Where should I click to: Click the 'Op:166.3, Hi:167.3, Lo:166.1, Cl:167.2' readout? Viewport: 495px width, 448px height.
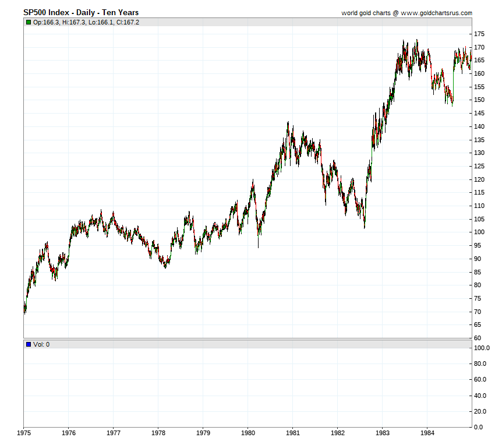(x=86, y=22)
